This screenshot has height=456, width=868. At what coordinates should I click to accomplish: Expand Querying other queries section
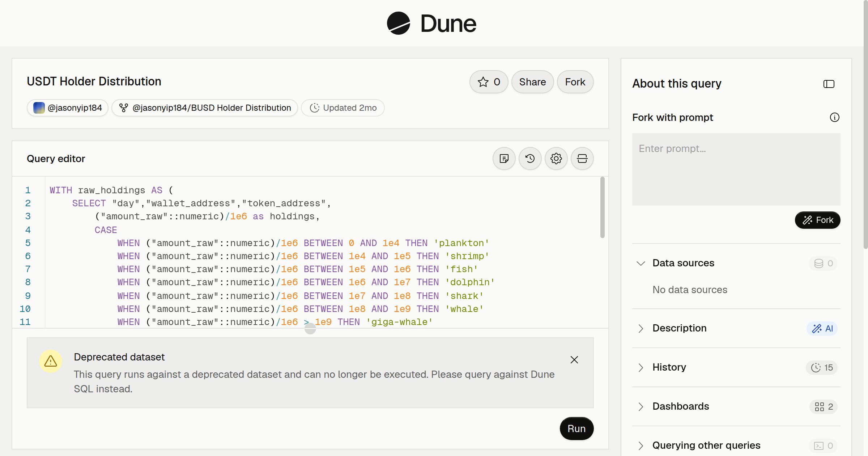click(641, 446)
